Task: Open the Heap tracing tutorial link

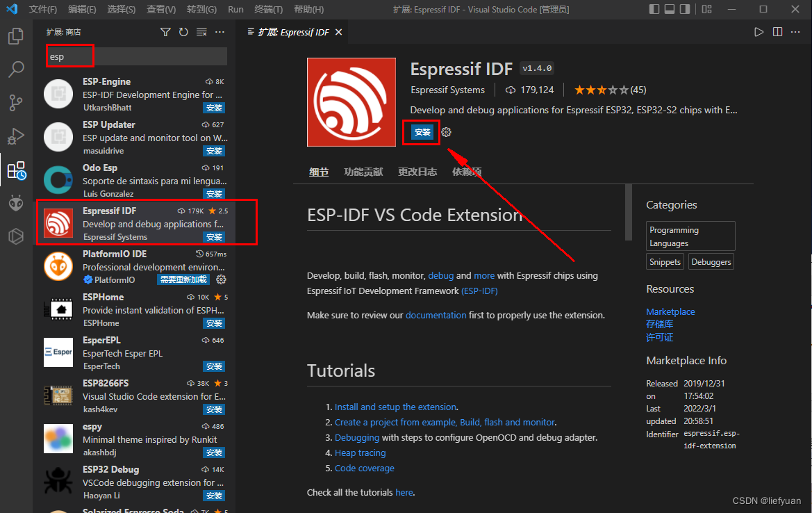Action: pos(360,453)
